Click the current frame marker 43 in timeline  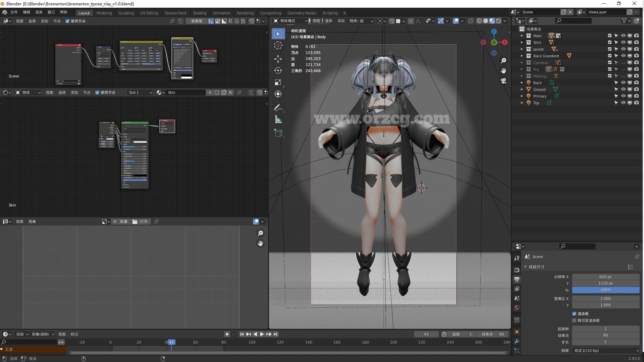(171, 342)
